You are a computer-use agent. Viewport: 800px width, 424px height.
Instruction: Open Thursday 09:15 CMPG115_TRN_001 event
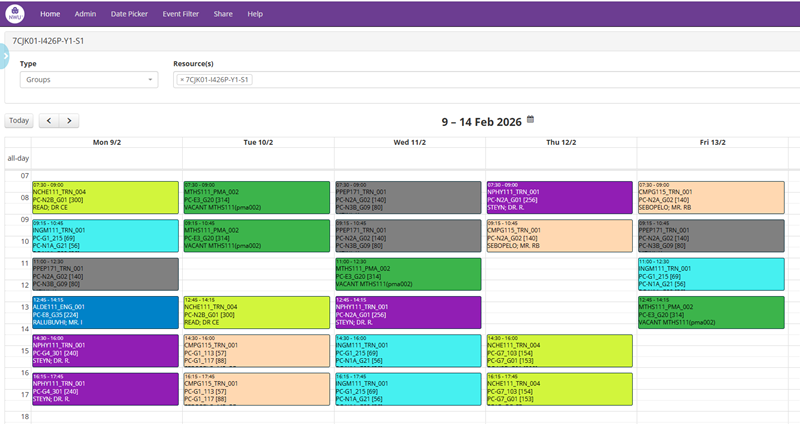(560, 236)
